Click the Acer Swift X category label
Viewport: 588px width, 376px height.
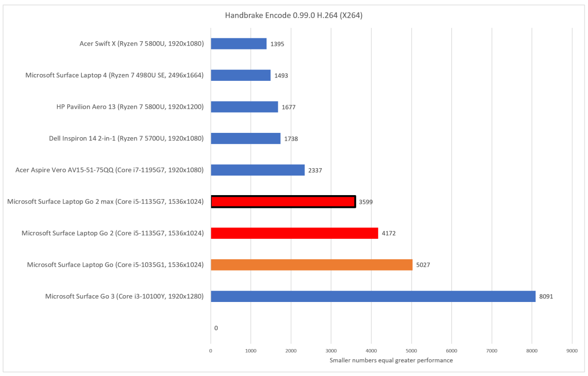pos(142,44)
